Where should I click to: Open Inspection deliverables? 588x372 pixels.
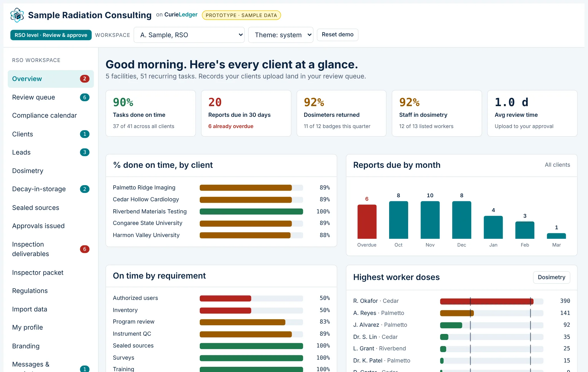click(x=51, y=249)
